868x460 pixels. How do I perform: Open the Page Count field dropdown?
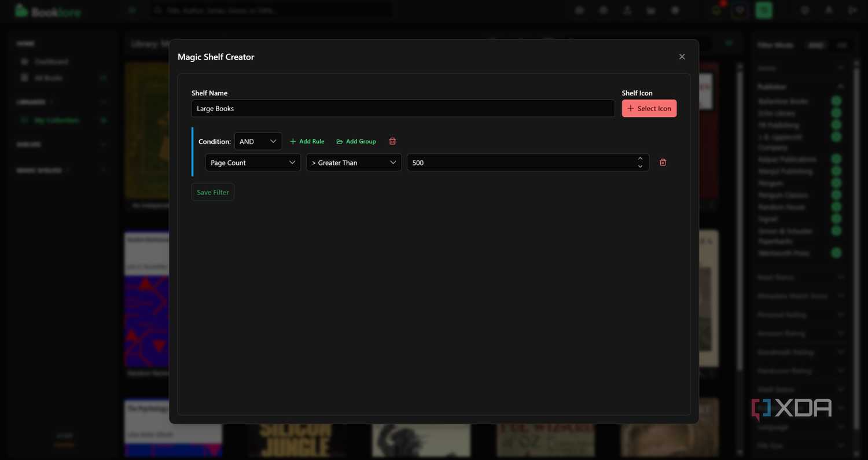click(253, 163)
